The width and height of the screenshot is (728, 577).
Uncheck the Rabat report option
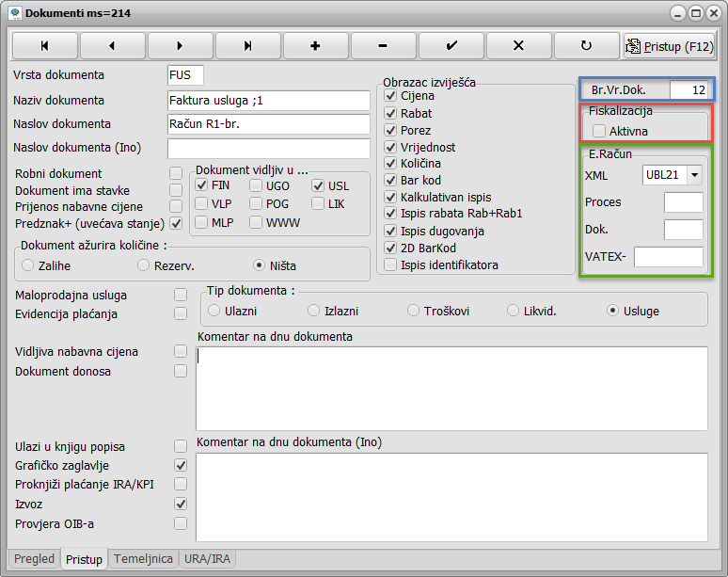(391, 113)
